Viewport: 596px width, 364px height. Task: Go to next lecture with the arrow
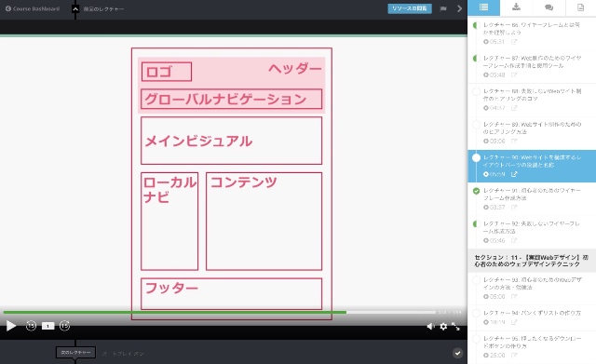coord(459,8)
